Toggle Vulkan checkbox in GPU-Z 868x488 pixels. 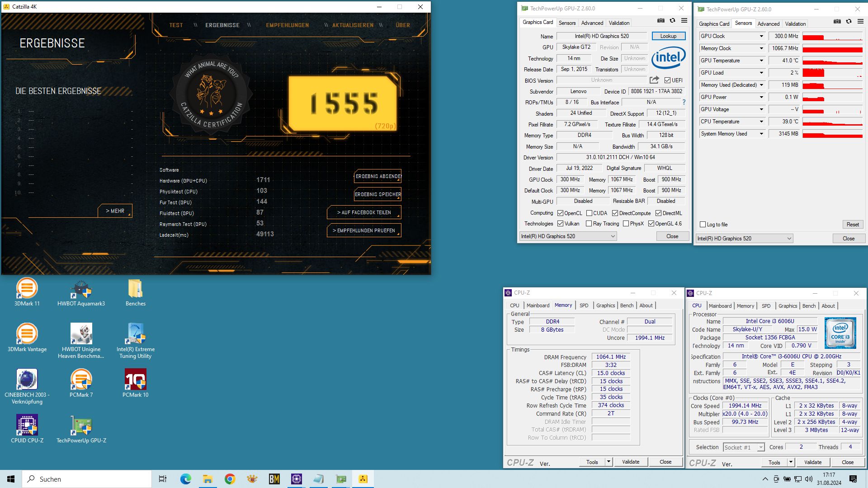[x=560, y=224]
